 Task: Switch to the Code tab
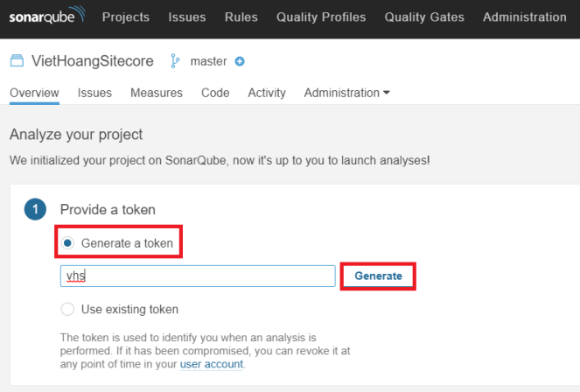[215, 93]
